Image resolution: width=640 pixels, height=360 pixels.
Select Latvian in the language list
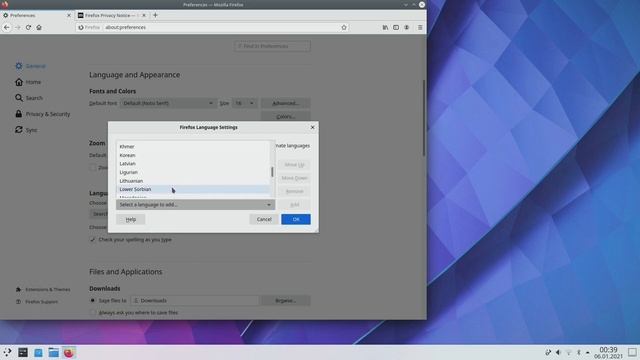pos(193,164)
